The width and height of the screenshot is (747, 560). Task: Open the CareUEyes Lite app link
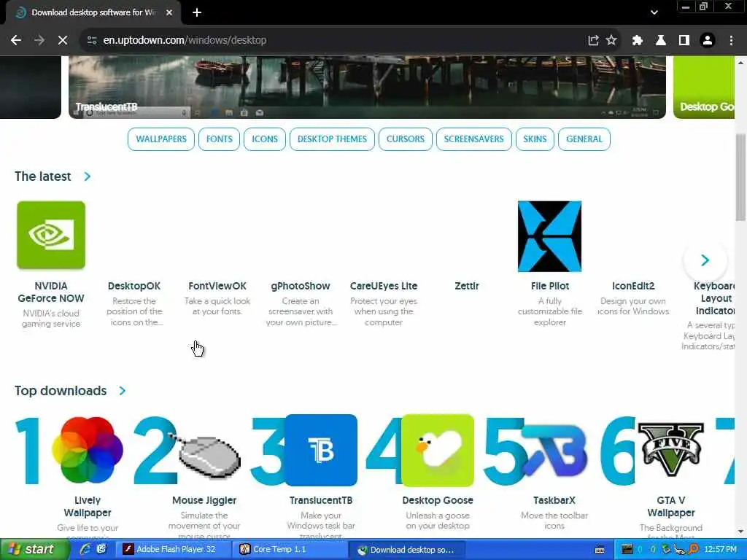(x=384, y=286)
